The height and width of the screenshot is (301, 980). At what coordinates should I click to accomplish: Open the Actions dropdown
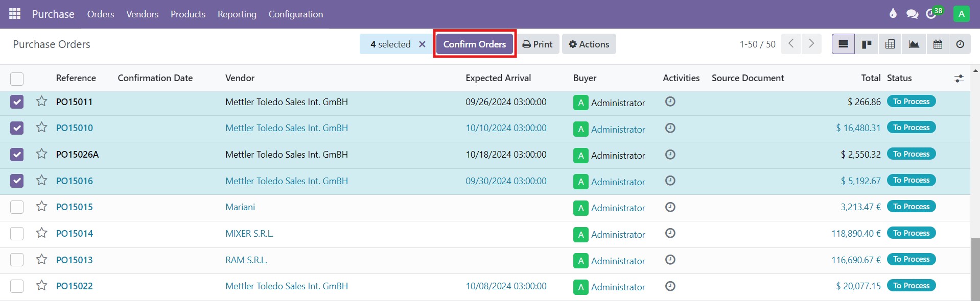(x=589, y=44)
